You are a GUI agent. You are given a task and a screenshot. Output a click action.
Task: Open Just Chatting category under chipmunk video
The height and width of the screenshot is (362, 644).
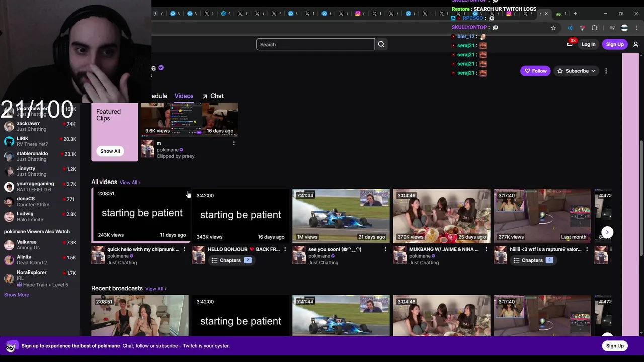[x=122, y=263]
